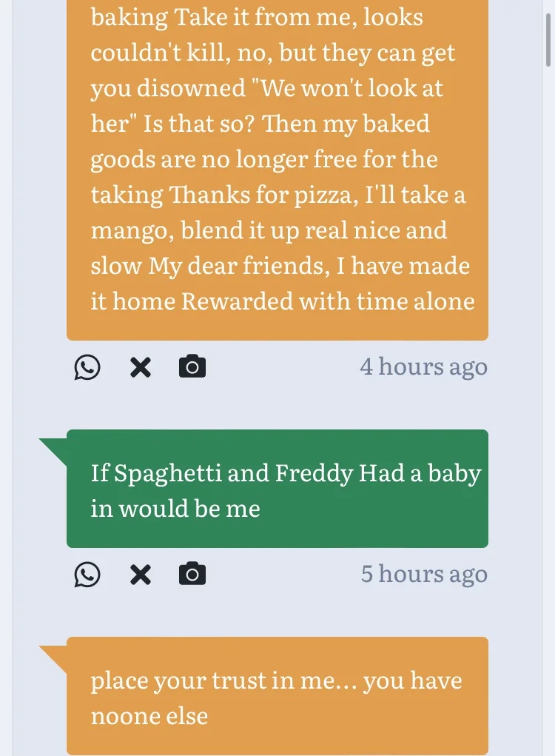Select the 'place your trust in me' message
This screenshot has width=555, height=756.
coord(277,698)
